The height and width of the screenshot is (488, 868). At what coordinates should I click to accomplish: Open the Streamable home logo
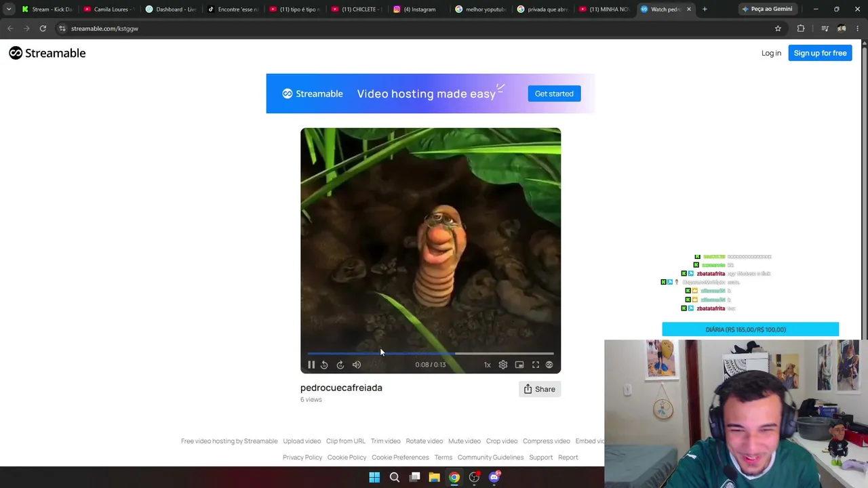47,53
